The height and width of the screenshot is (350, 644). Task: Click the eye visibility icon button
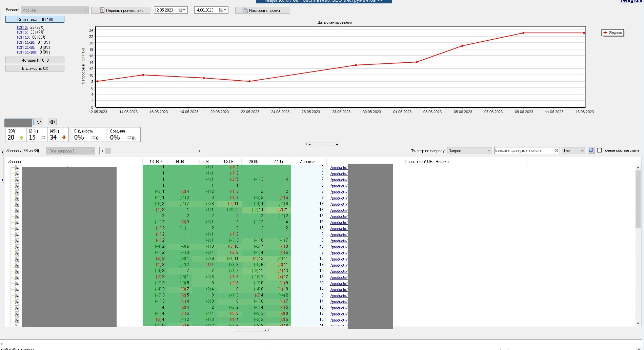point(52,122)
